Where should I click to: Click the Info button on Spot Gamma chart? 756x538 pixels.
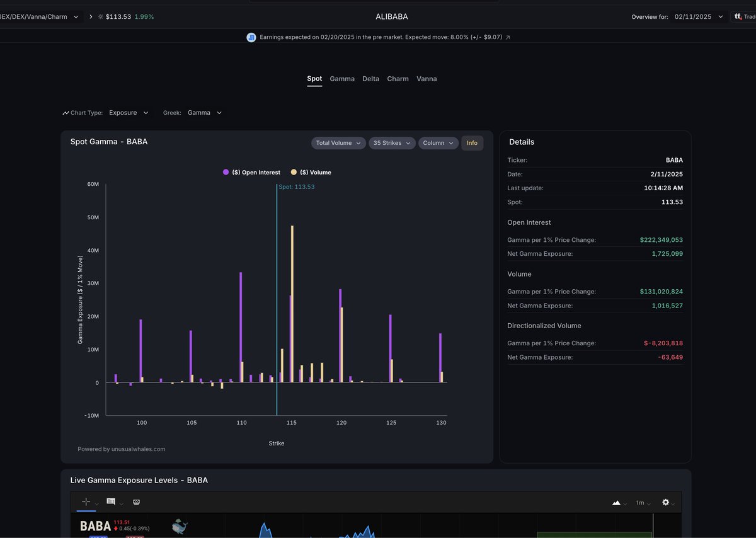pos(472,143)
